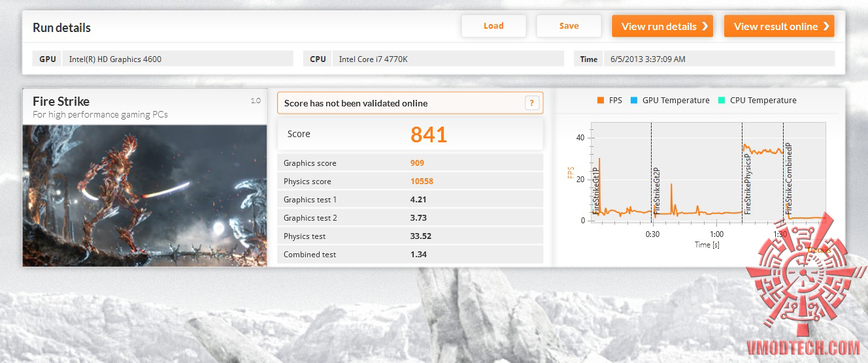Click the GPU Temperature legend label
The image size is (868, 363).
pyautogui.click(x=676, y=101)
